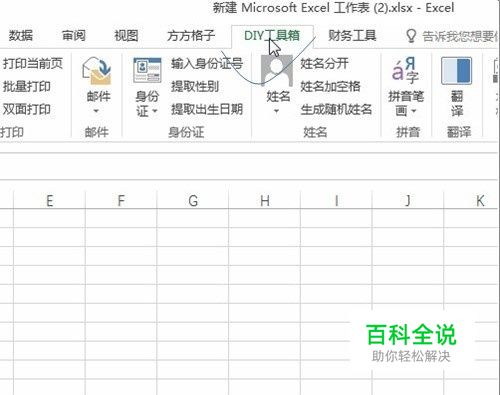Switch to the 视图 tab

click(126, 35)
